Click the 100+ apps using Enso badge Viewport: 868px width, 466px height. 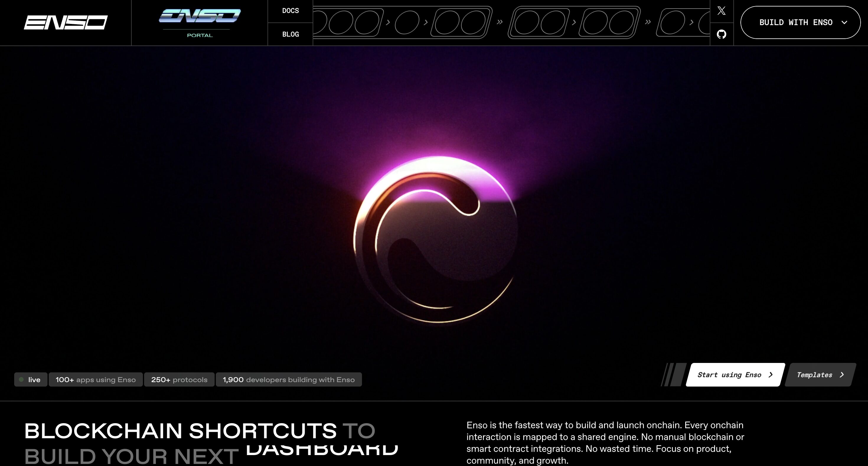pos(96,379)
